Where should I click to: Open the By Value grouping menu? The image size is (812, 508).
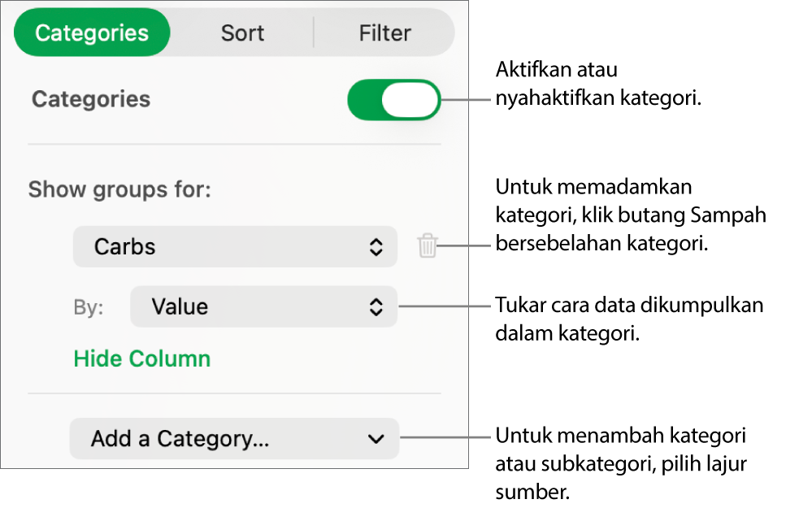[x=263, y=307]
